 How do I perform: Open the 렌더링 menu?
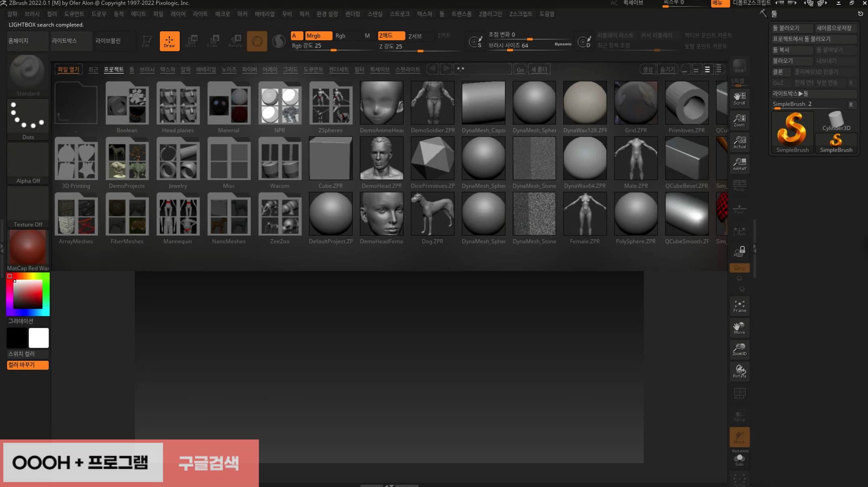point(352,14)
